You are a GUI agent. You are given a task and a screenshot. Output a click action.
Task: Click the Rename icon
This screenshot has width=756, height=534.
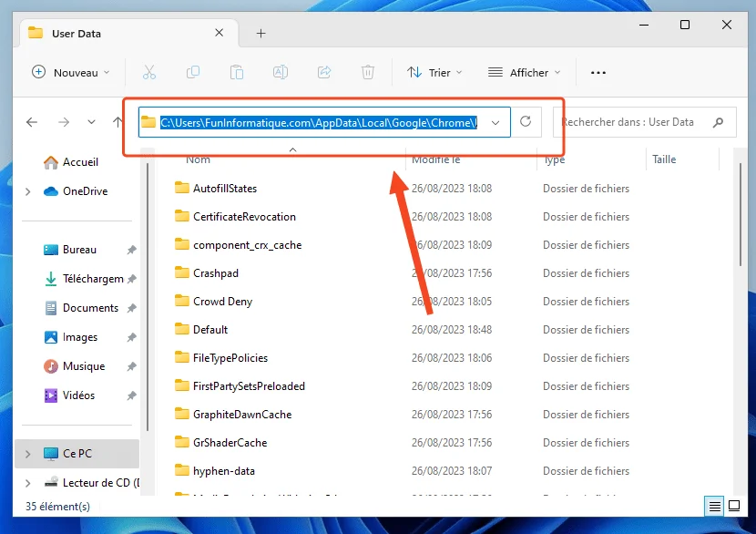(x=281, y=72)
